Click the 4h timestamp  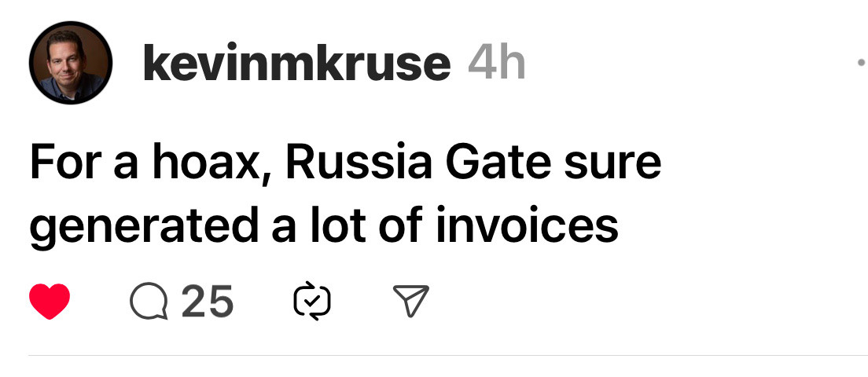click(x=495, y=64)
